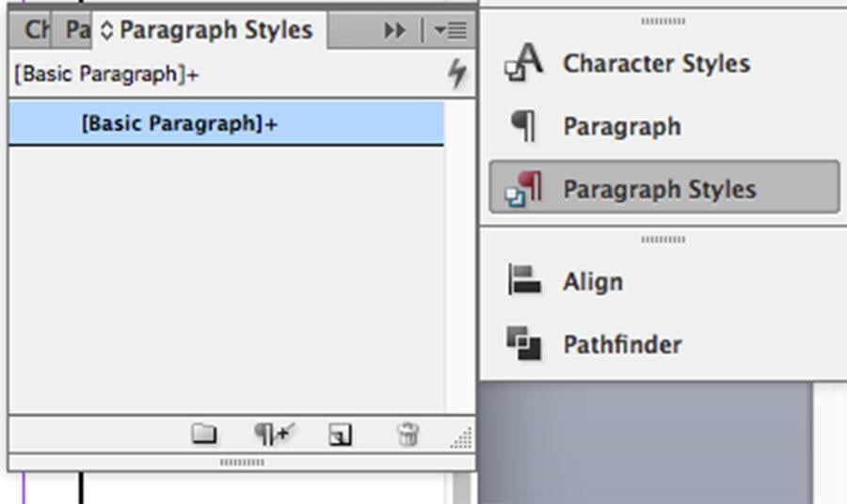Click the gripper bar above Align

(663, 240)
